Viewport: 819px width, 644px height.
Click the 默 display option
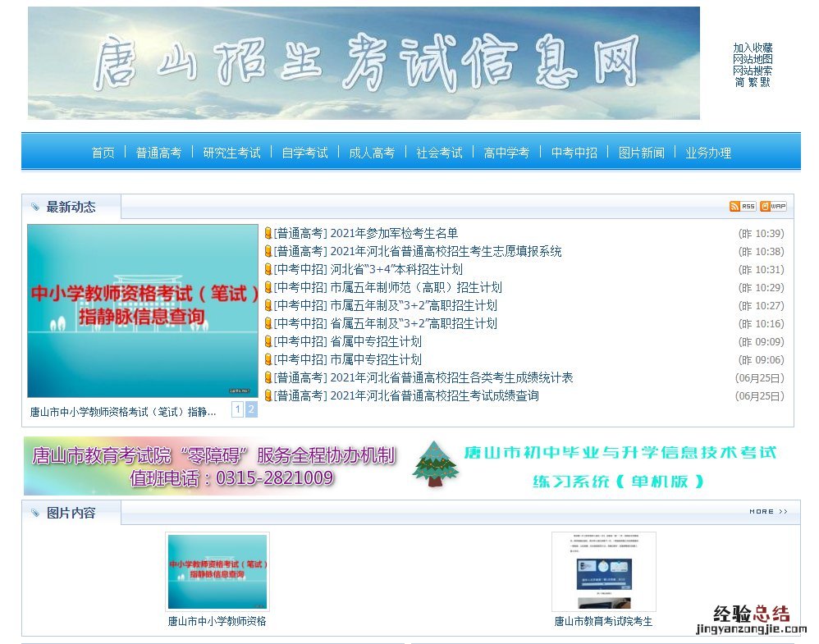coord(765,82)
